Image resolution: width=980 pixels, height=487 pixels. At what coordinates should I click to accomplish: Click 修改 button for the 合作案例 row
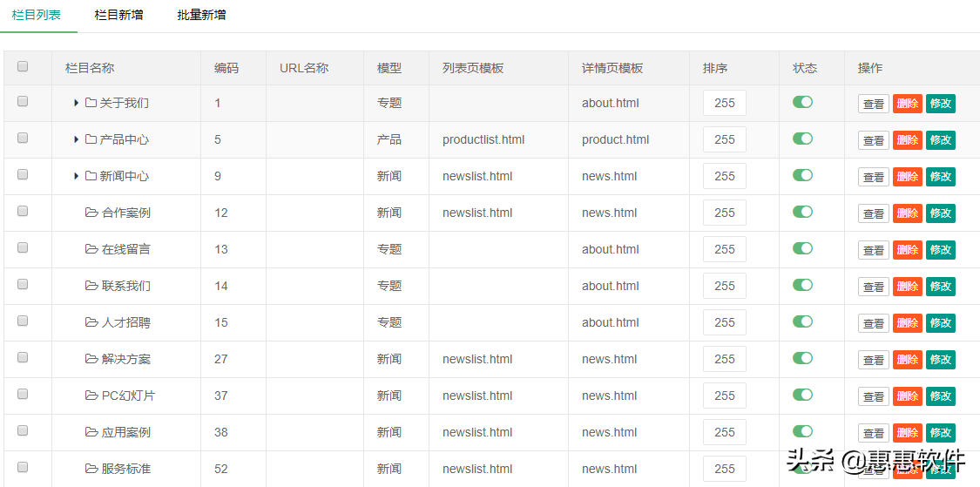pyautogui.click(x=940, y=213)
